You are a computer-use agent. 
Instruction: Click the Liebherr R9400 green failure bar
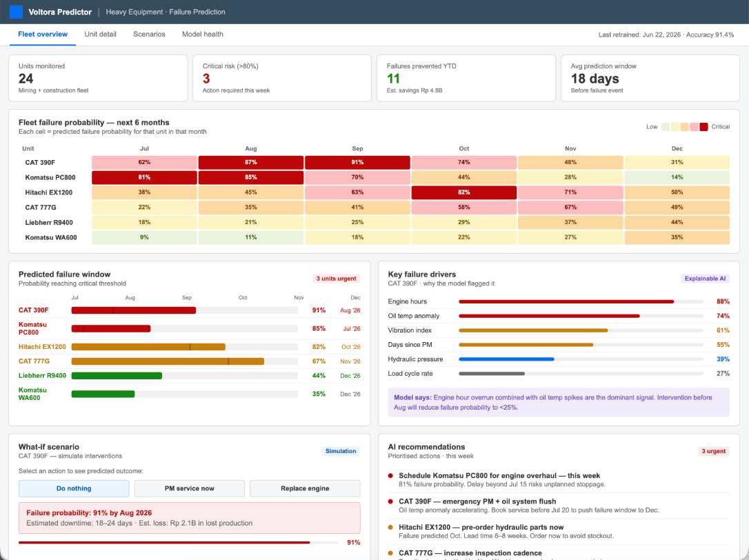coord(117,376)
